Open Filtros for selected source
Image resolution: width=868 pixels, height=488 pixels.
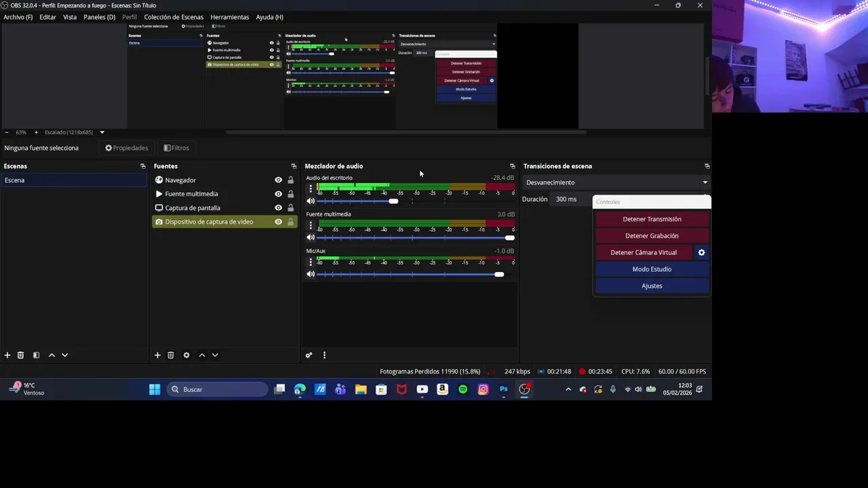[176, 148]
